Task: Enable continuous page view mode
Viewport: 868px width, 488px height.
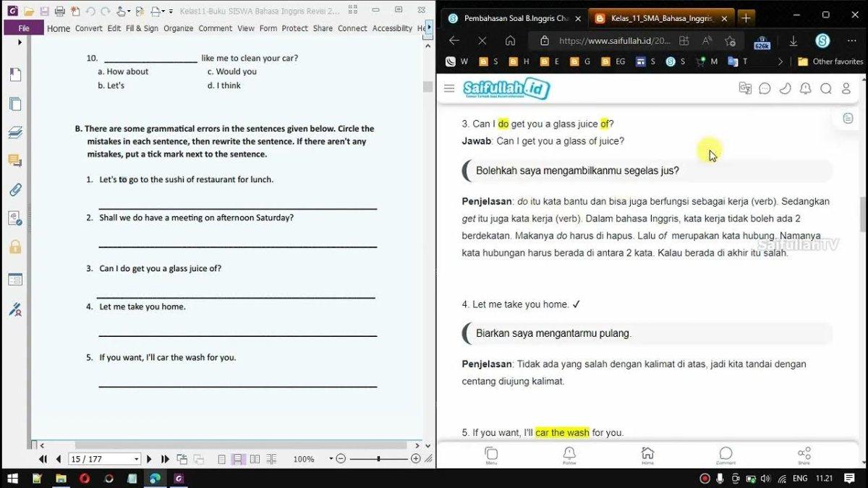Action: pyautogui.click(x=237, y=459)
